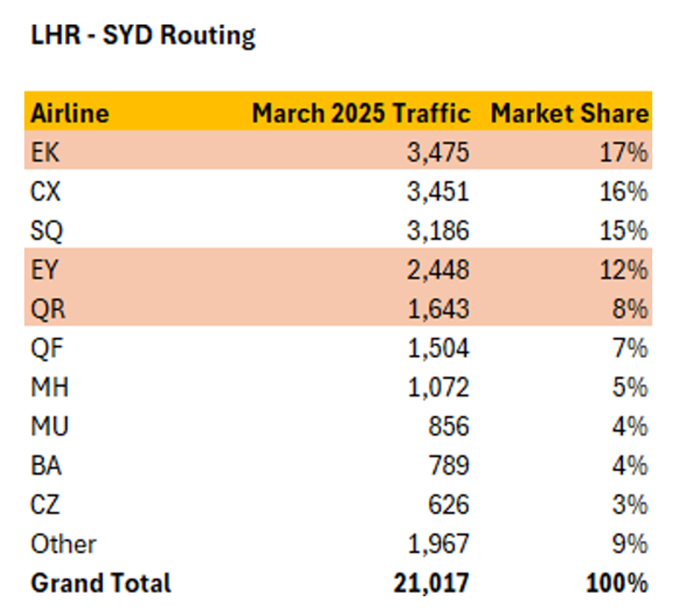Click the LHR - SYD Routing title
The image size is (682, 616).
point(143,36)
